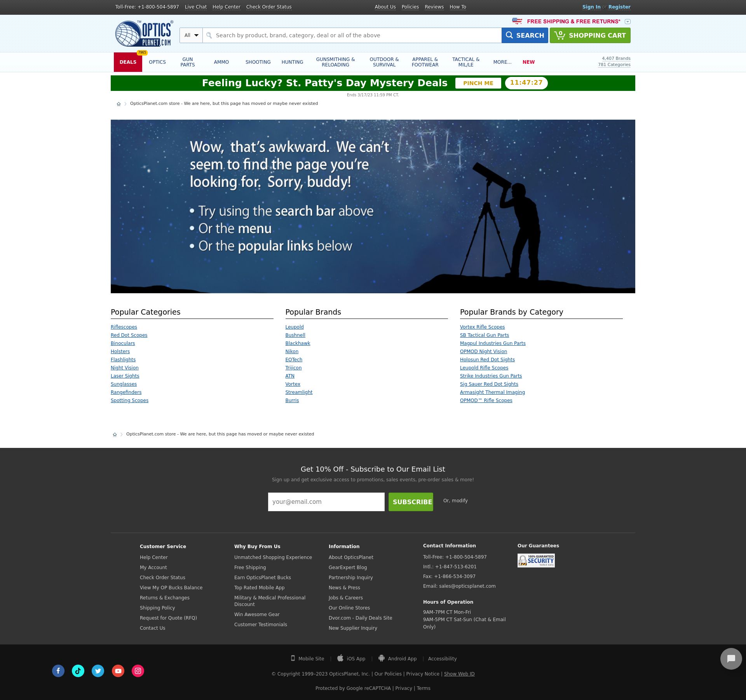Click the Sign In link
Image resolution: width=746 pixels, height=700 pixels.
point(591,7)
